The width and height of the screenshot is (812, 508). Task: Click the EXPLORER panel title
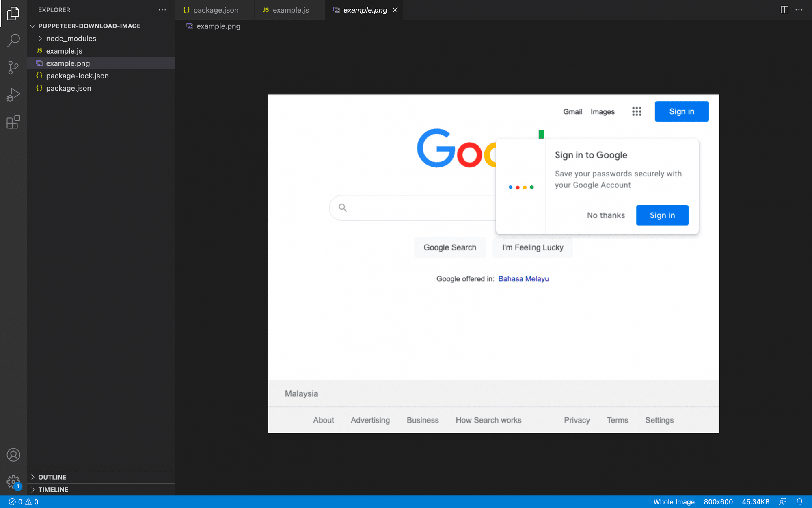54,10
